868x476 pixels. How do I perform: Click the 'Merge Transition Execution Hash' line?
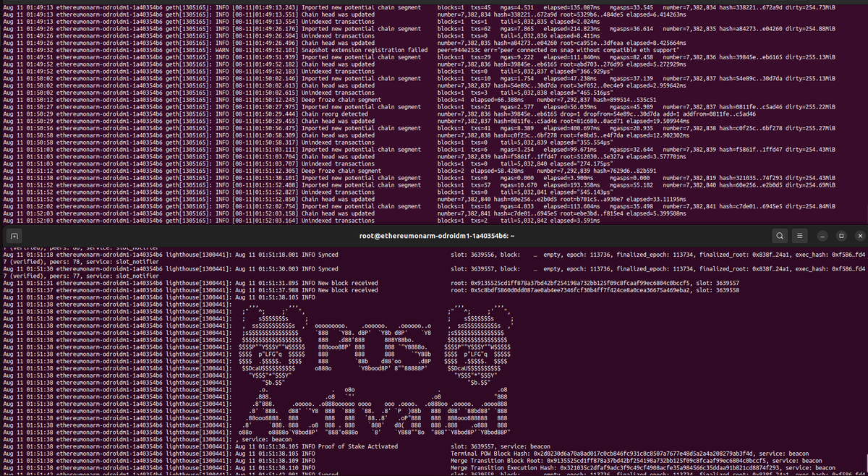pyautogui.click(x=643, y=467)
